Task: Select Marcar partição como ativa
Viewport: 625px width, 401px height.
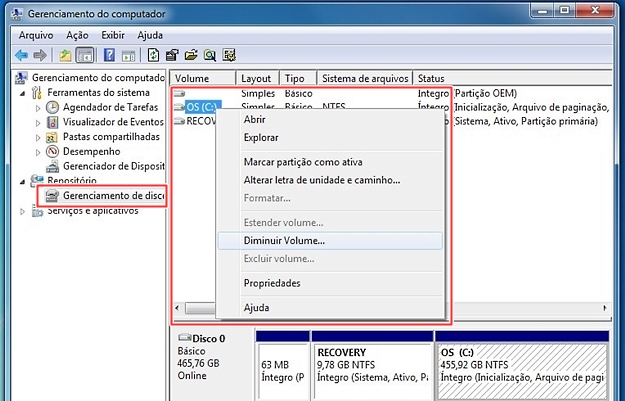Action: click(x=331, y=162)
